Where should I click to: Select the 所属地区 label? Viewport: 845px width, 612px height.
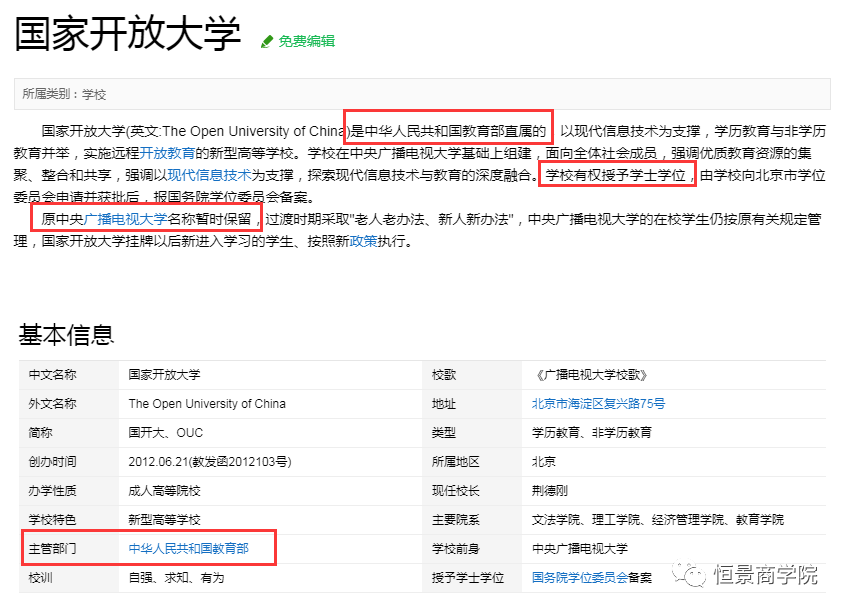(x=455, y=462)
